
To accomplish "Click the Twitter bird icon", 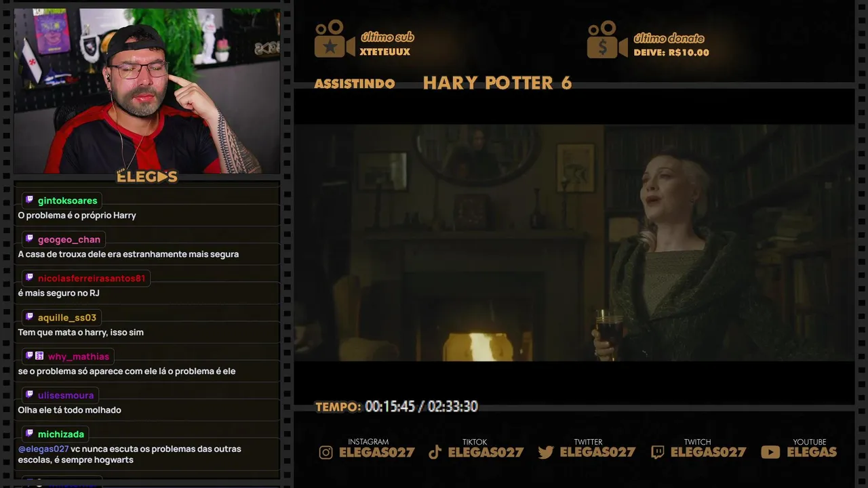I will (546, 452).
